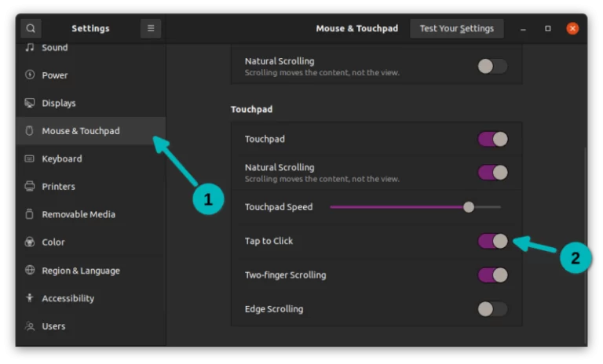The width and height of the screenshot is (603, 364).
Task: Select Color in the settings sidebar
Action: point(53,242)
